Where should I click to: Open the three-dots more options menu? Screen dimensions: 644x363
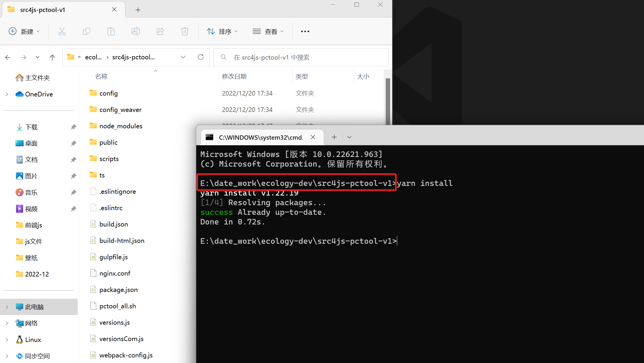click(x=305, y=31)
